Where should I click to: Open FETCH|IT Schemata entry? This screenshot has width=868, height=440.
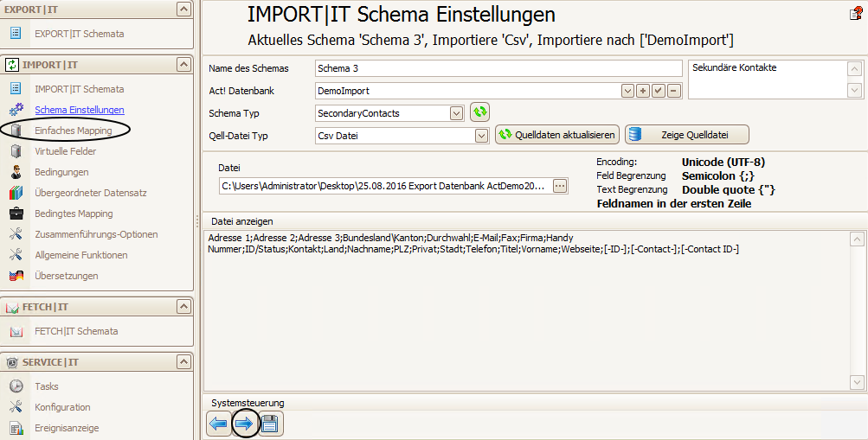(76, 331)
